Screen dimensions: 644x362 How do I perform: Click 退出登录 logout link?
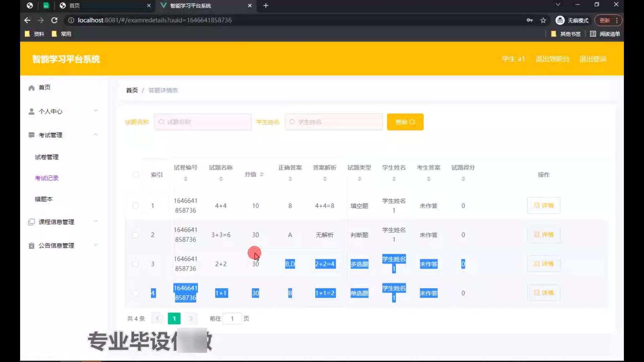(593, 59)
